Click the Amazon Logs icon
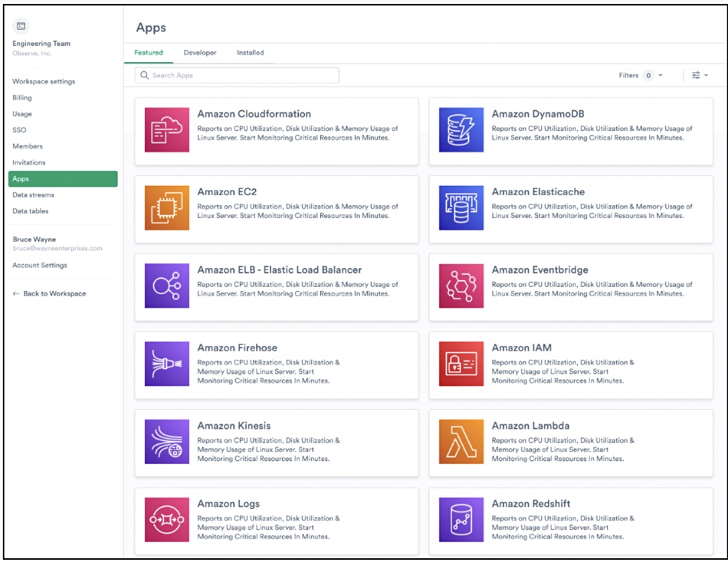The height and width of the screenshot is (562, 728). click(167, 520)
